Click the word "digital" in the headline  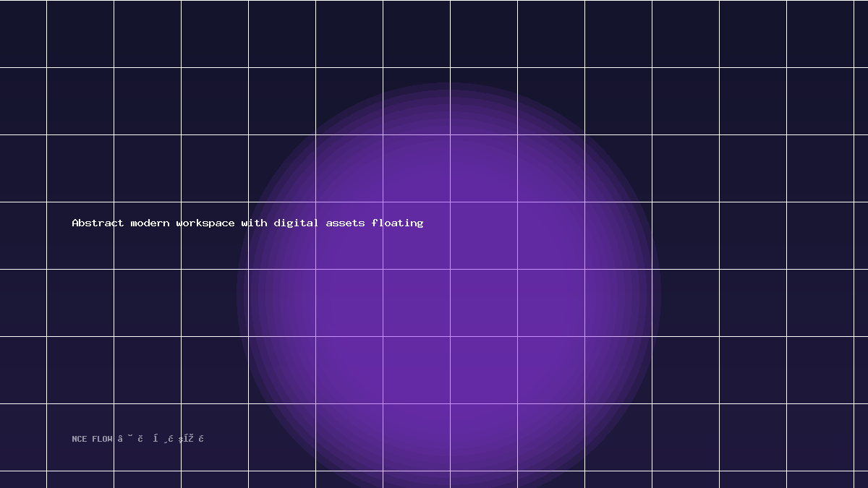(x=297, y=223)
